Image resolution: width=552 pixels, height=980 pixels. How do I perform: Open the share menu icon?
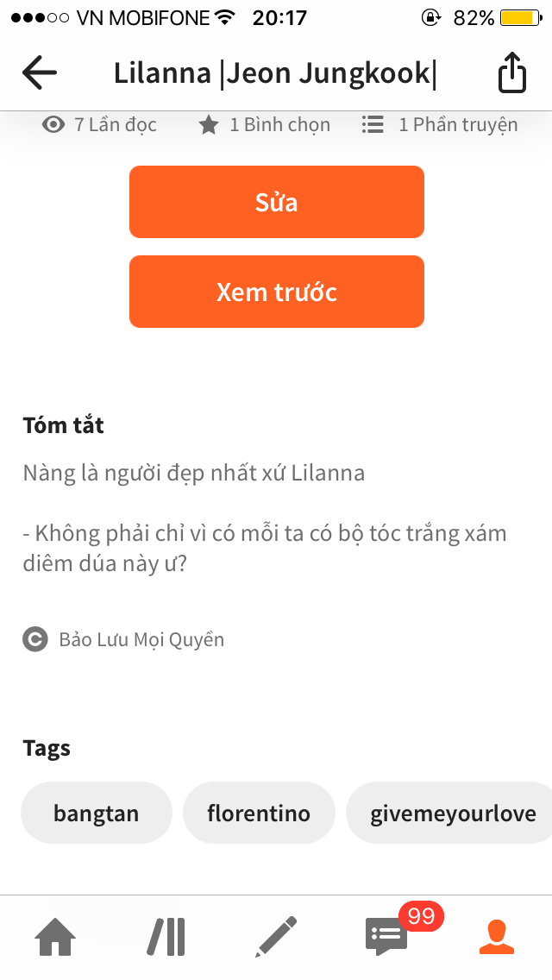511,72
